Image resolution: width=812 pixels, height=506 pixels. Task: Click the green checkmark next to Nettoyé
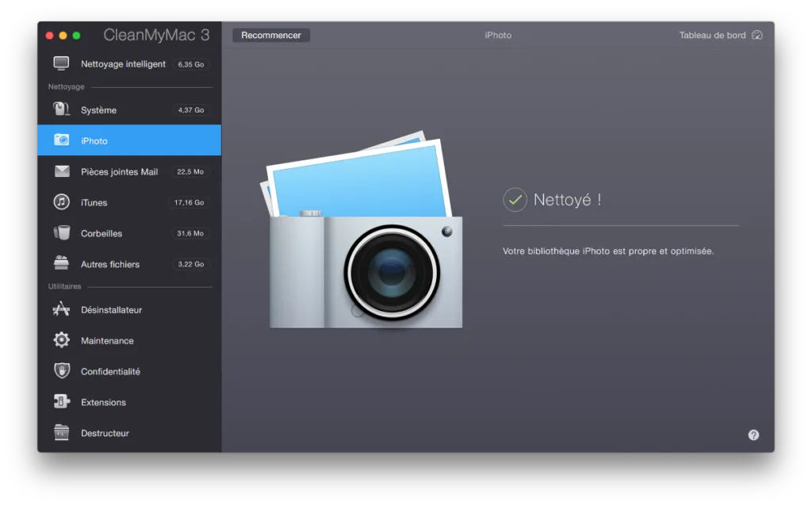(515, 199)
